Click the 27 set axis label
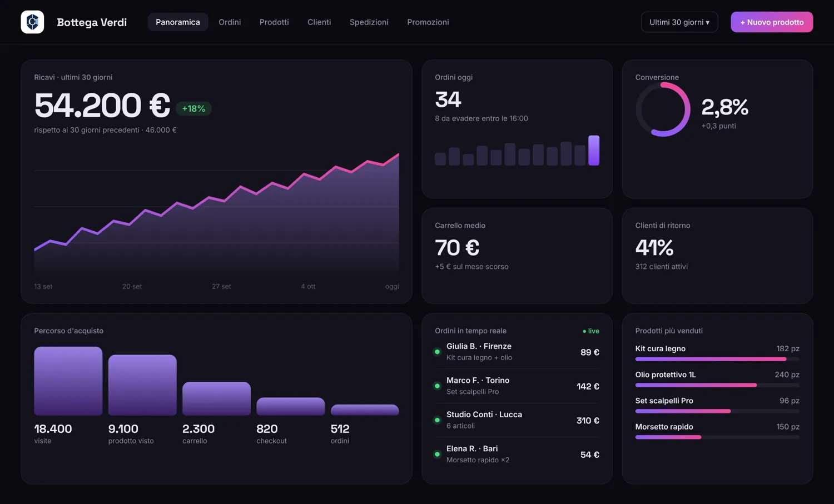Viewport: 834px width, 504px height. (221, 287)
